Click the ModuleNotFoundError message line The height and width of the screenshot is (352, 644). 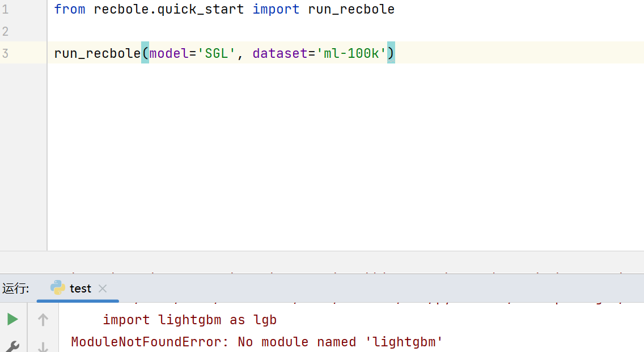point(257,342)
